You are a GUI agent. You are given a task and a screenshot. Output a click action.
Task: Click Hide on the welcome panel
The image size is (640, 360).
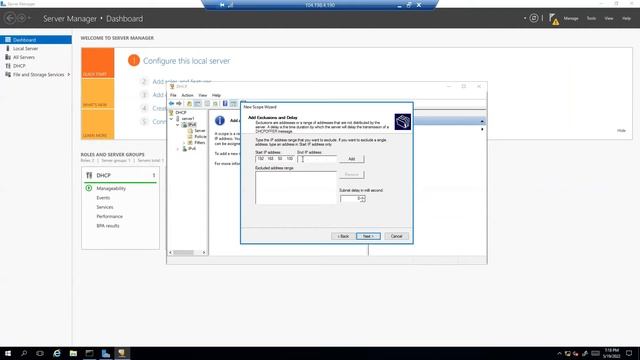tap(621, 131)
